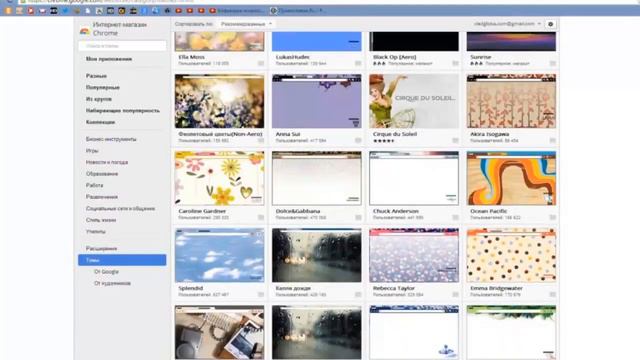Open the Образование category
Image resolution: width=640 pixels, height=360 pixels.
pos(102,174)
